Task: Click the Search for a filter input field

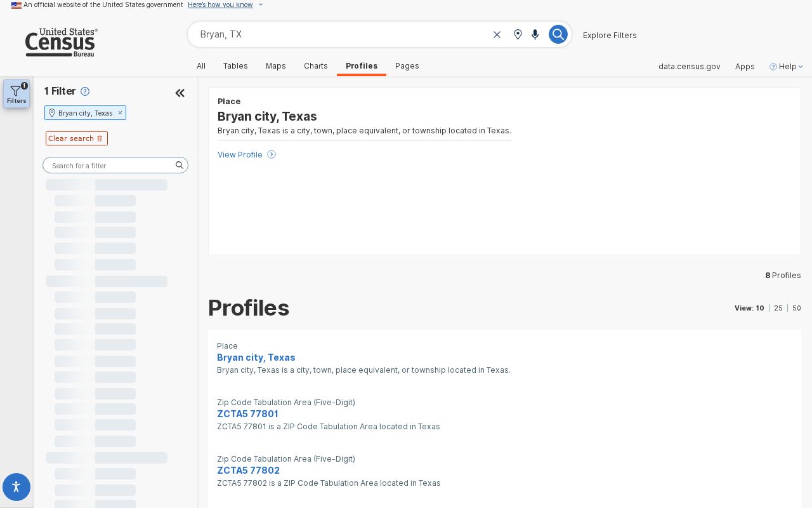Action: (115, 165)
